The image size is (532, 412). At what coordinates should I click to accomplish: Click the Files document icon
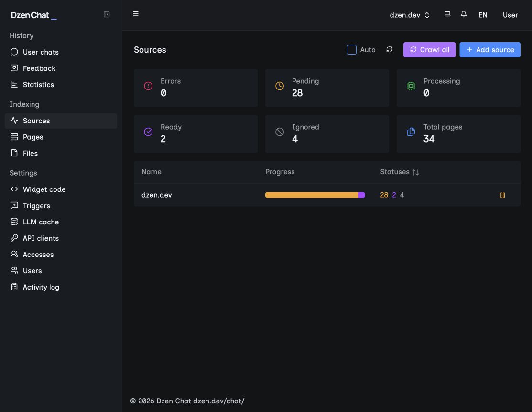[14, 153]
